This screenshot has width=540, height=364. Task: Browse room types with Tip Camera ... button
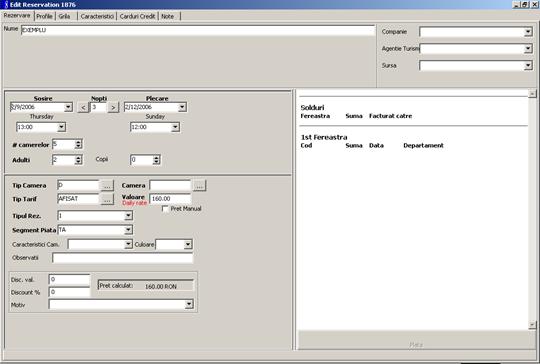click(x=107, y=186)
